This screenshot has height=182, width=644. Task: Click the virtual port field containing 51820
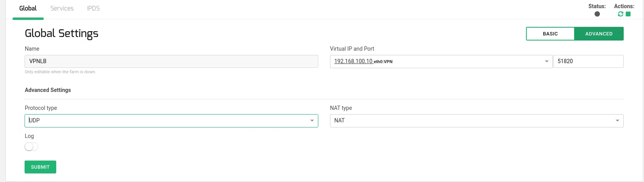pyautogui.click(x=588, y=62)
